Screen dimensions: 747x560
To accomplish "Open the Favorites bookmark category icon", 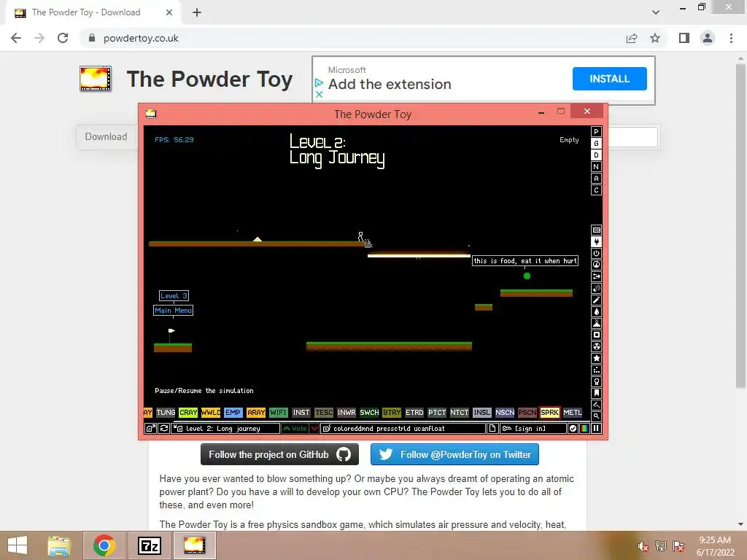I will pyautogui.click(x=596, y=393).
